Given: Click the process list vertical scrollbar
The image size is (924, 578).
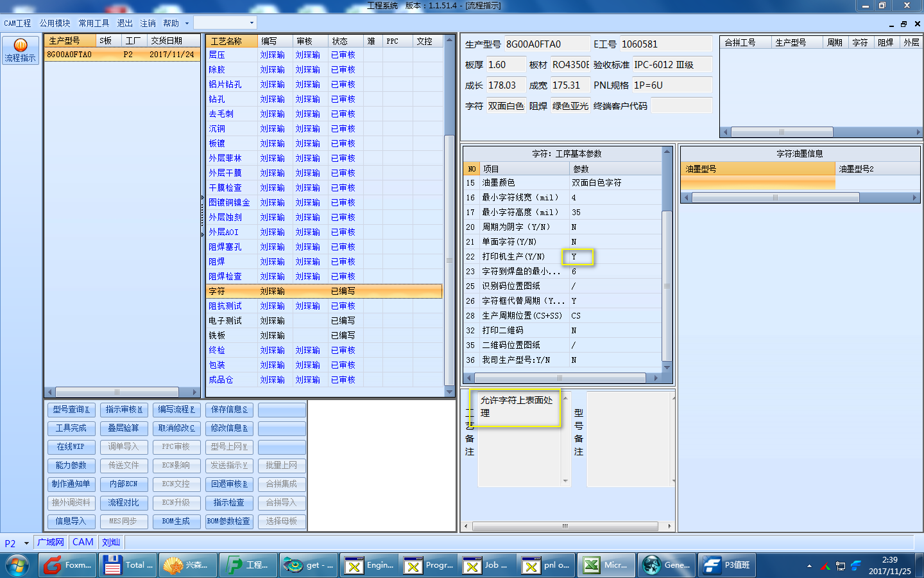Looking at the screenshot, I should pos(449,216).
